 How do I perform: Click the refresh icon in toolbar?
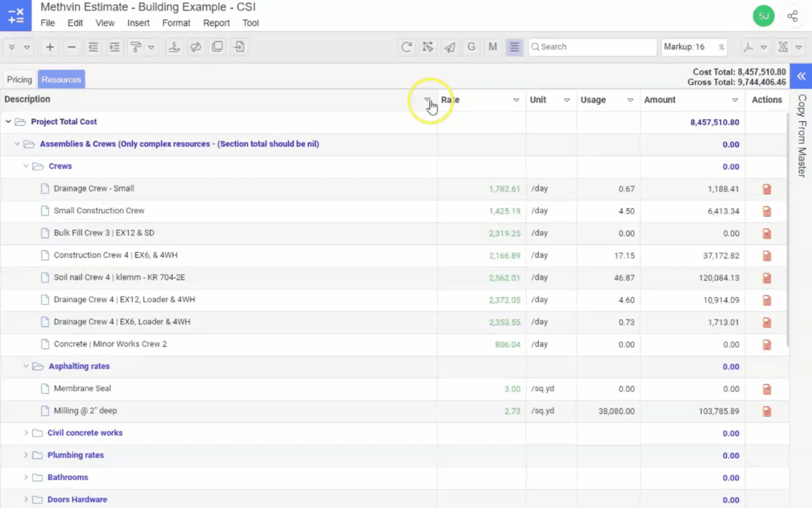(406, 47)
